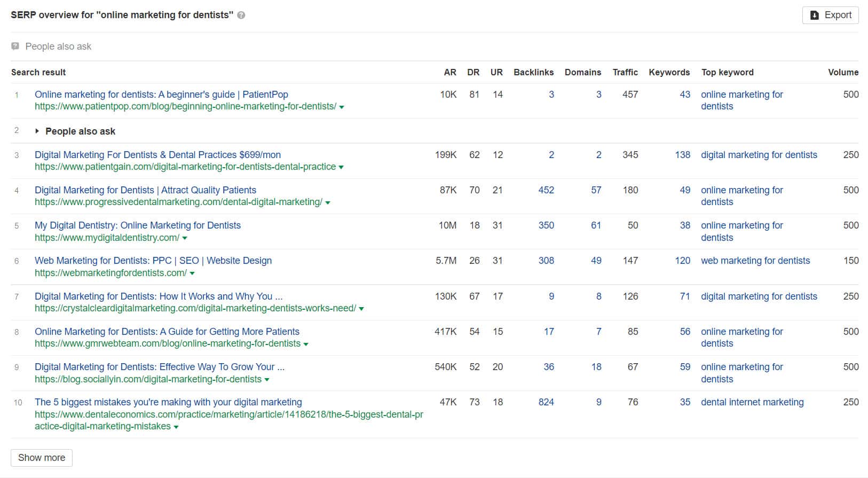
Task: Click the help question mark icon beside title
Action: pyautogui.click(x=241, y=15)
